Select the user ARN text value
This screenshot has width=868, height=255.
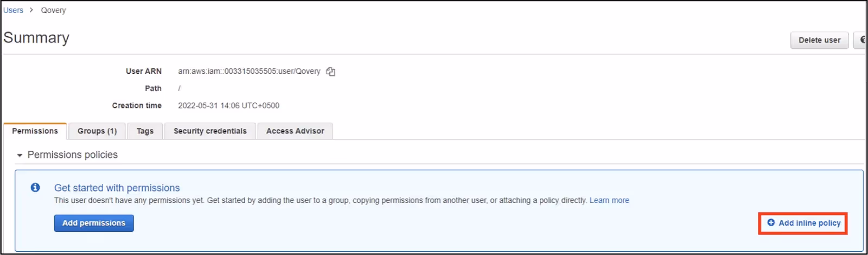pyautogui.click(x=249, y=71)
